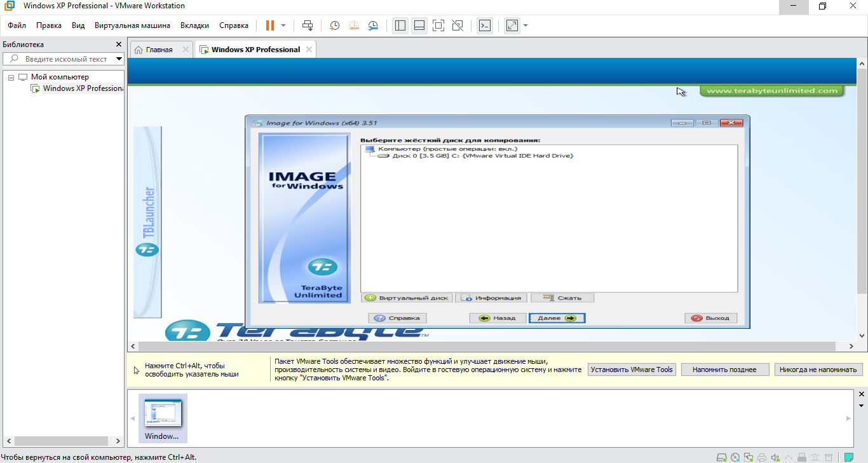Click the Выход button

tap(711, 318)
